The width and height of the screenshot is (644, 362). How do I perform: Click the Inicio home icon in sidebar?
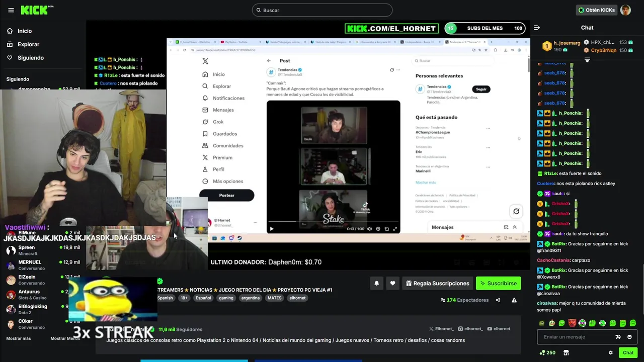click(x=10, y=31)
